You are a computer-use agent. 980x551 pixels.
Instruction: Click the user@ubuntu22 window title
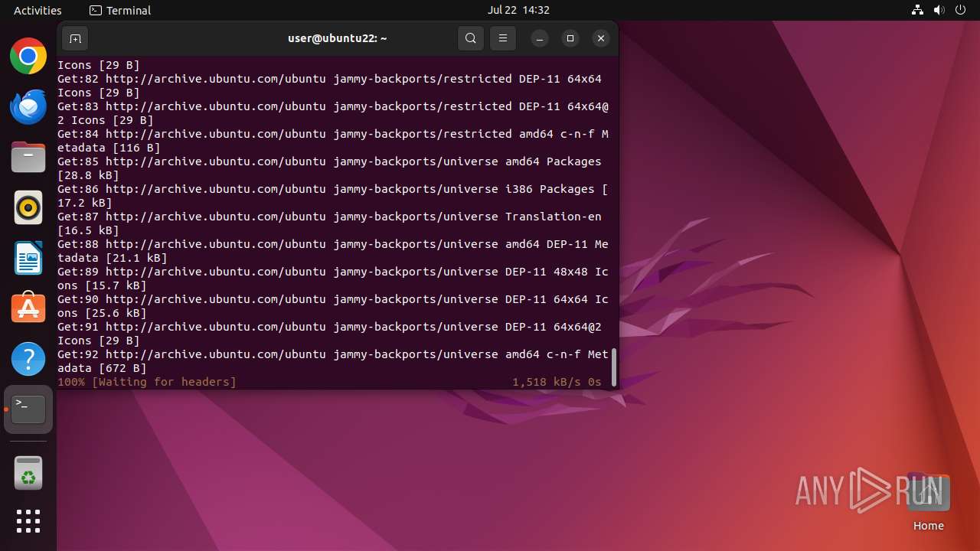338,38
